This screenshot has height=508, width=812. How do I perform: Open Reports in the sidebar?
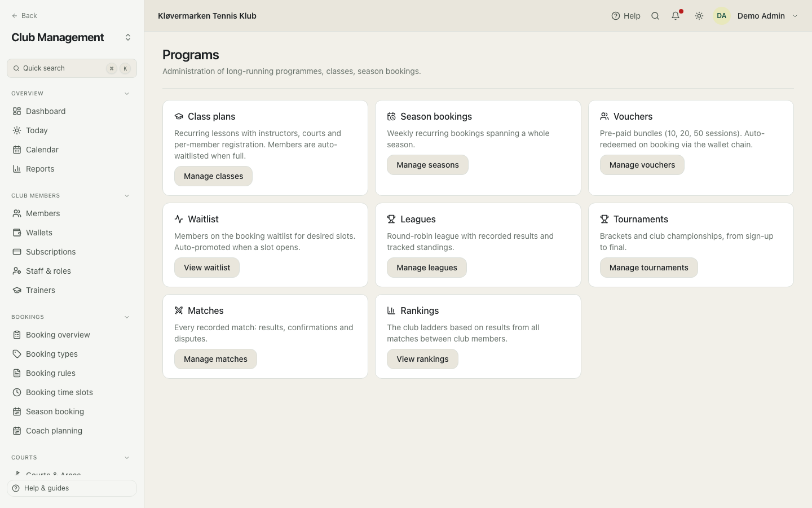coord(72,169)
